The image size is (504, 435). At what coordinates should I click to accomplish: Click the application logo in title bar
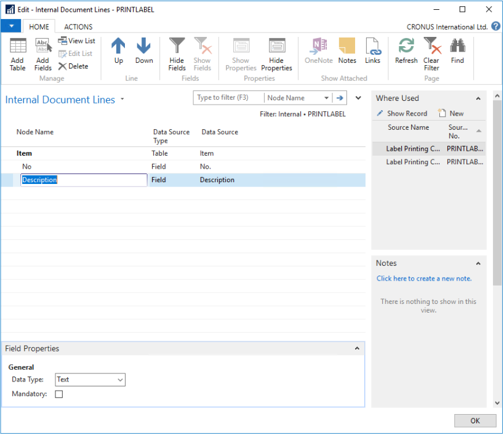point(10,9)
